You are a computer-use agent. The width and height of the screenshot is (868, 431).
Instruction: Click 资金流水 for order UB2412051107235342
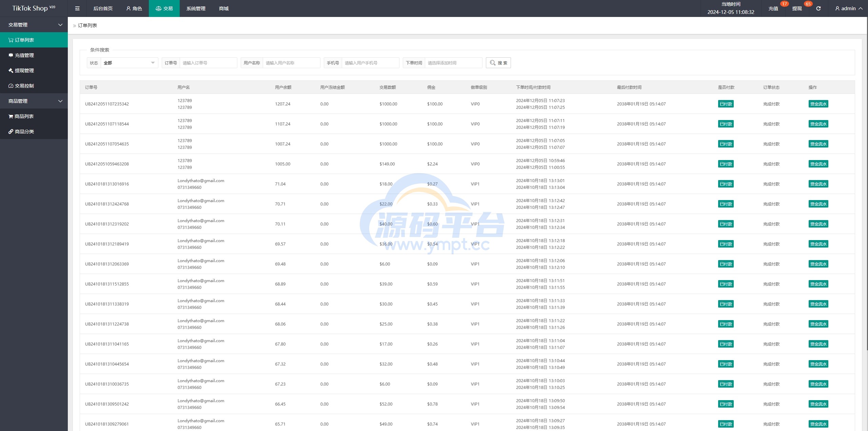click(x=818, y=104)
